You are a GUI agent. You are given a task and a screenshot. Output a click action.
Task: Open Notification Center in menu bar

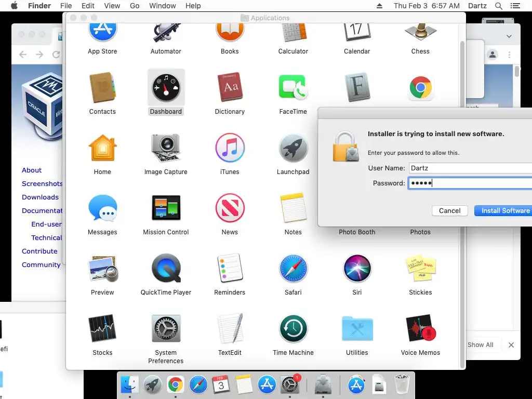515,6
